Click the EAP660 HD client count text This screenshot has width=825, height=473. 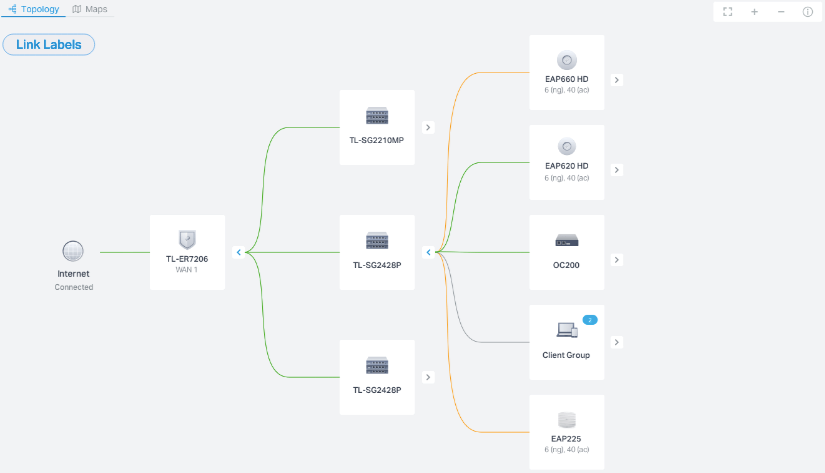567,90
